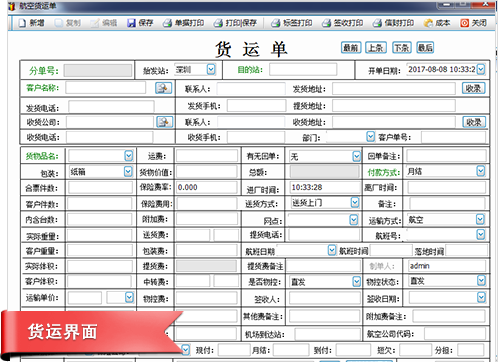Open 标签打印 label printing
The image size is (498, 362).
click(x=276, y=23)
